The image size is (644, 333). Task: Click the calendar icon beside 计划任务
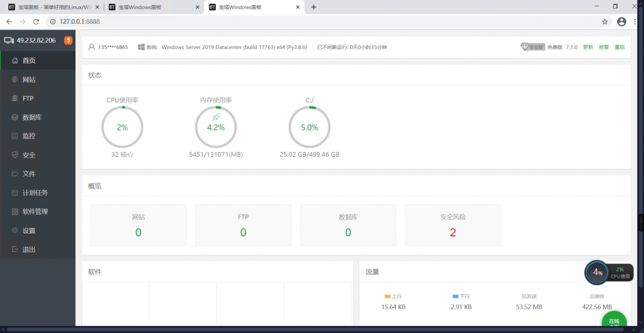tap(15, 193)
